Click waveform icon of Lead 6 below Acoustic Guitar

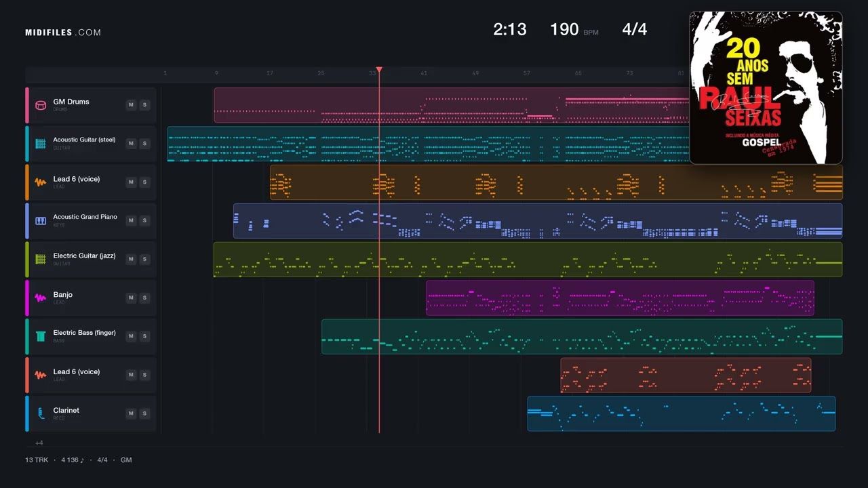click(41, 182)
